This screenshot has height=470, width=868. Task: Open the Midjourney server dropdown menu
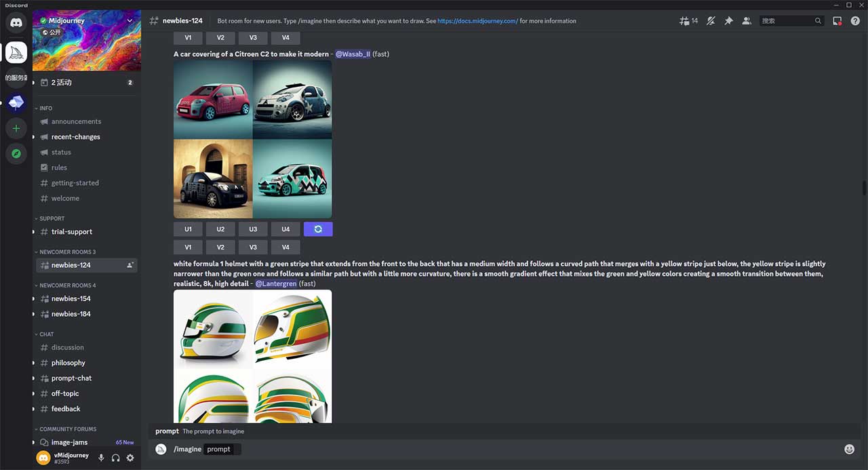pyautogui.click(x=130, y=21)
